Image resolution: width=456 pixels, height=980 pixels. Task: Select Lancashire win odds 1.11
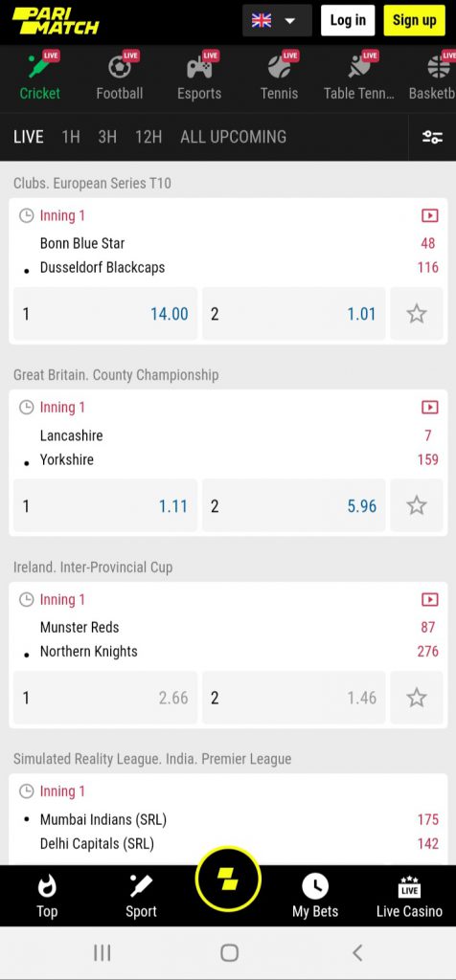tap(105, 505)
